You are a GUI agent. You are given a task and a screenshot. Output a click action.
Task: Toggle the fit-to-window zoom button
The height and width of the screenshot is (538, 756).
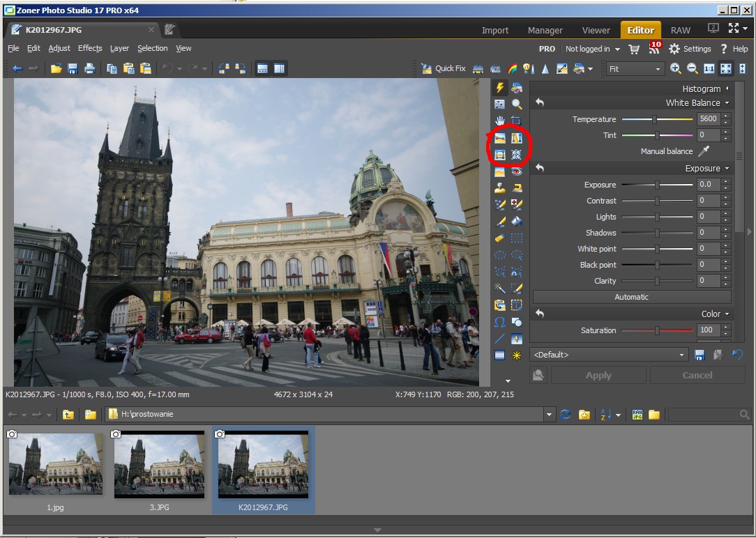tap(725, 68)
